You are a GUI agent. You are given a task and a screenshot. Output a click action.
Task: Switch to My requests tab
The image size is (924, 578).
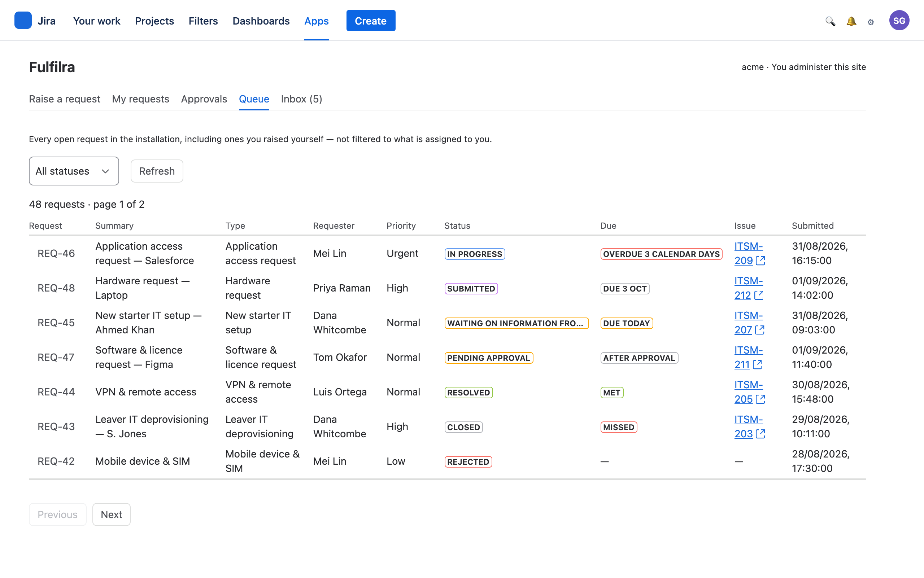pyautogui.click(x=141, y=99)
